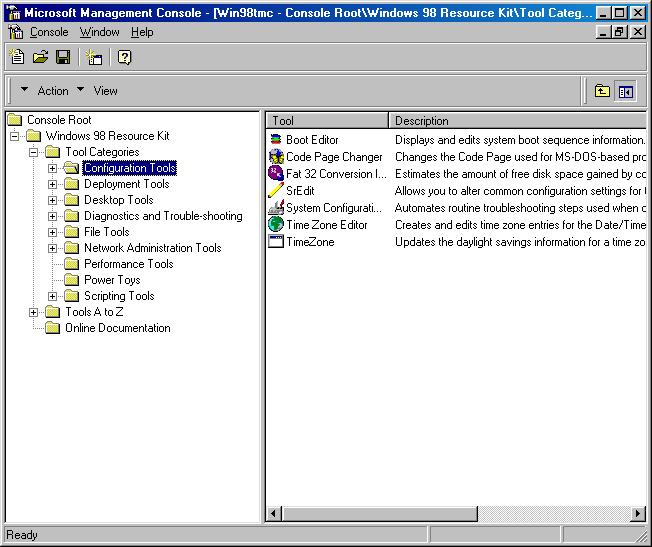Viewport: 652px width, 547px height.
Task: Create a new console with New icon
Action: [17, 57]
